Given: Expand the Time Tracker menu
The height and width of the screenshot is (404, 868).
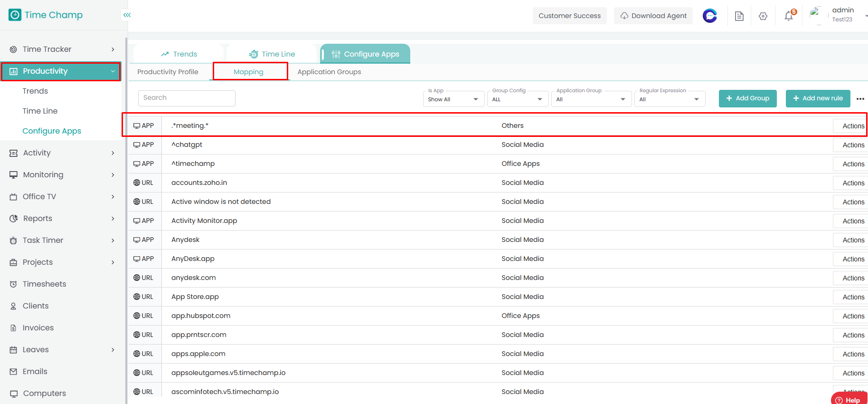Looking at the screenshot, I should (x=113, y=49).
